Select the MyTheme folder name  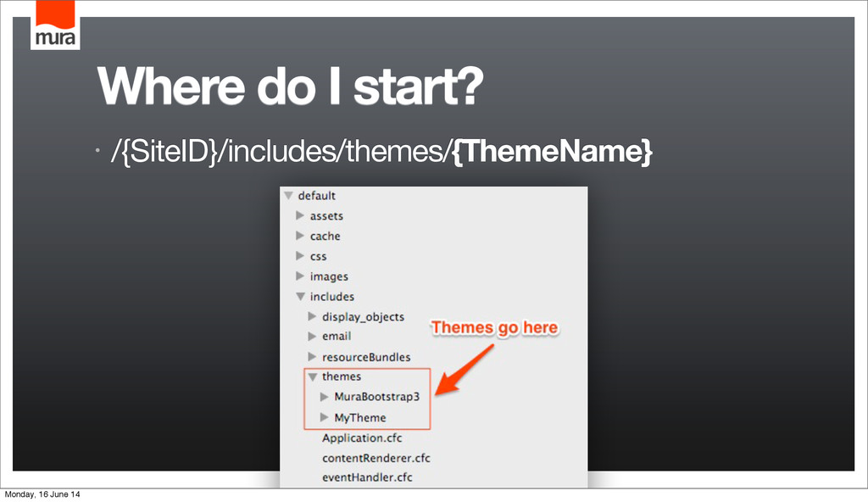[x=359, y=418]
